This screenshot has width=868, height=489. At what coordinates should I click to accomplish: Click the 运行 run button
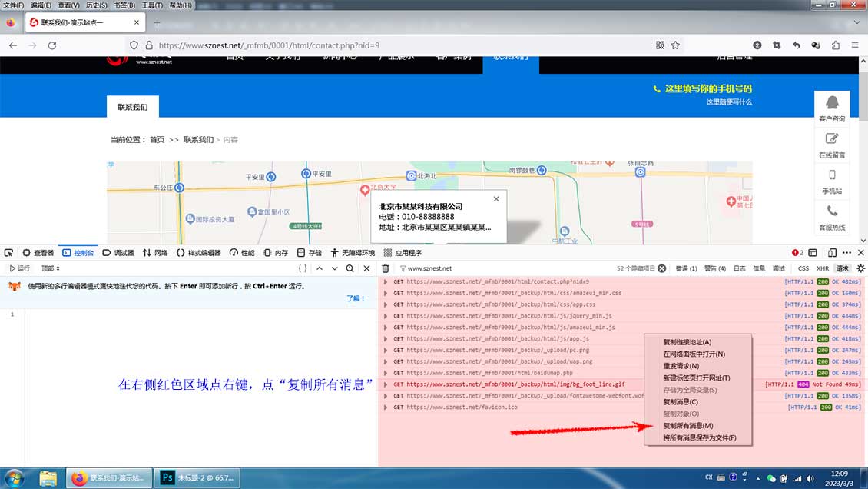click(x=20, y=268)
